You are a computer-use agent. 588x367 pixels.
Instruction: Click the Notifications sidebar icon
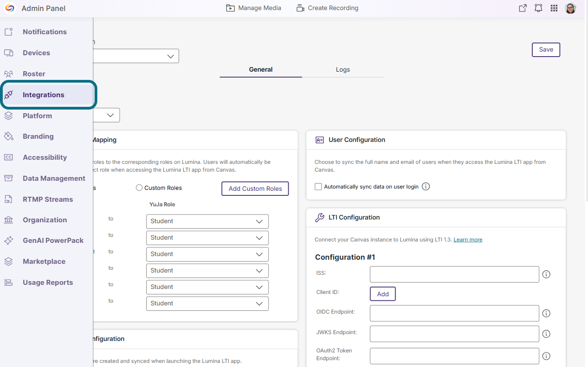coord(8,32)
